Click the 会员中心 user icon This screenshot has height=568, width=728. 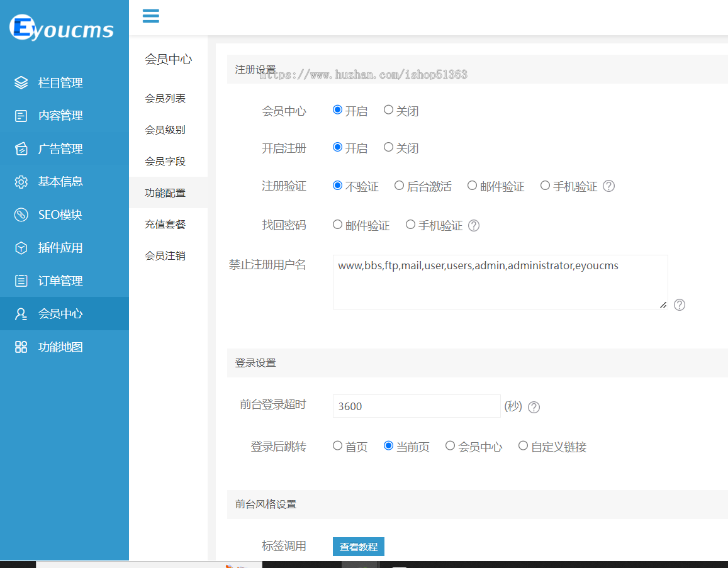point(21,314)
